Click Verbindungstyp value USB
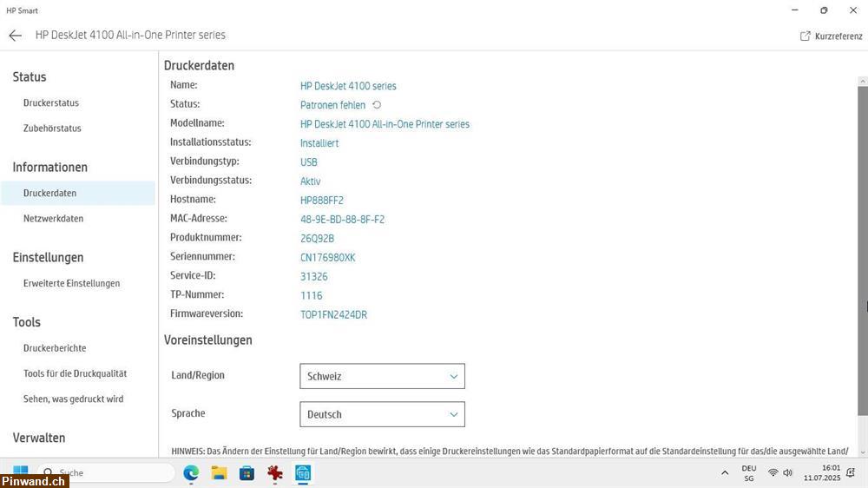 click(x=309, y=162)
